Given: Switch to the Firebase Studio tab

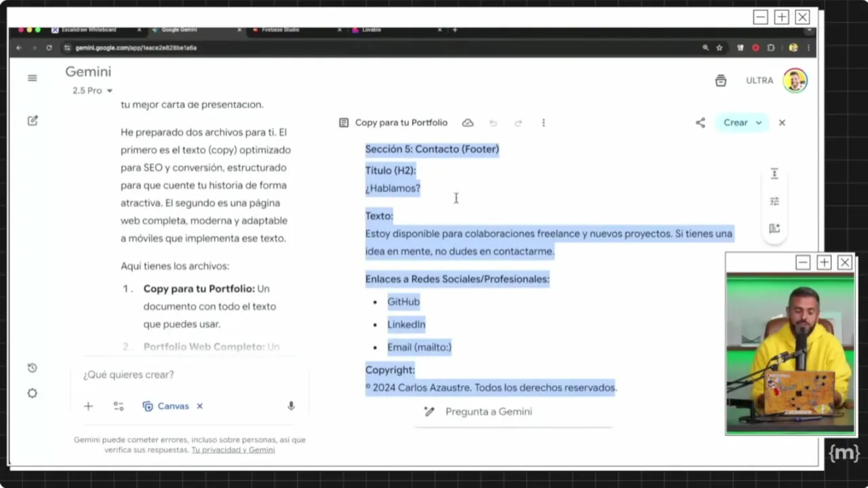Looking at the screenshot, I should [280, 30].
